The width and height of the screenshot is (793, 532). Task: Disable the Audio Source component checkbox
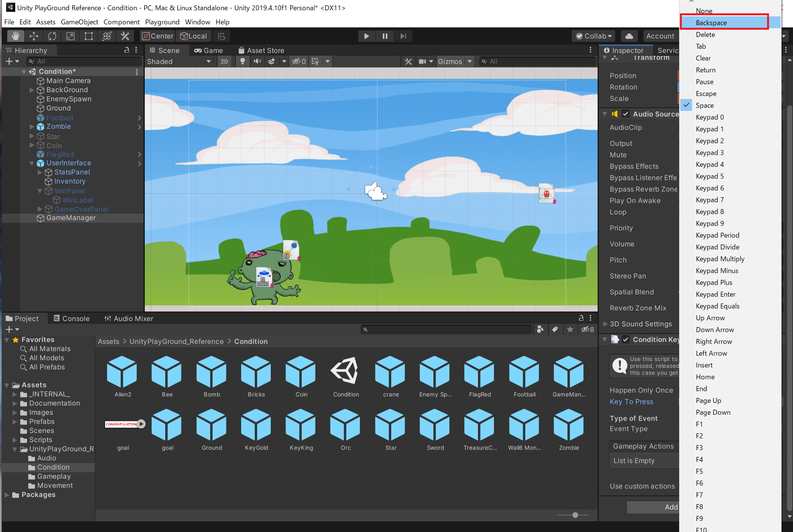[x=625, y=114]
